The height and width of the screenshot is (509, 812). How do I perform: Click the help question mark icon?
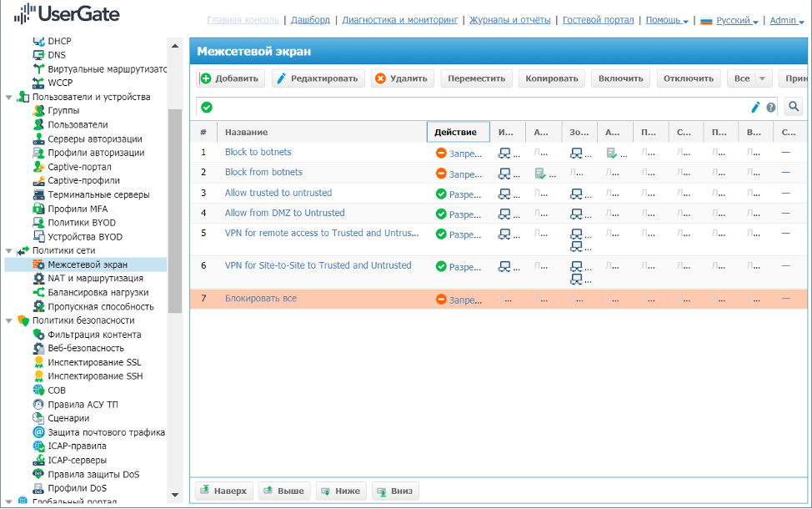[771, 108]
